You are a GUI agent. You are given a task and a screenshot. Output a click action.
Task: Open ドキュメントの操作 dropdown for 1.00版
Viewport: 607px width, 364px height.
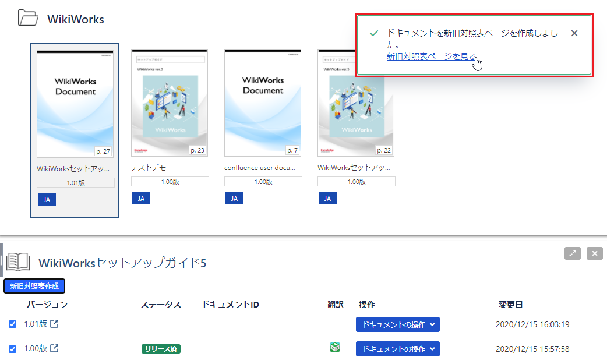click(x=397, y=349)
